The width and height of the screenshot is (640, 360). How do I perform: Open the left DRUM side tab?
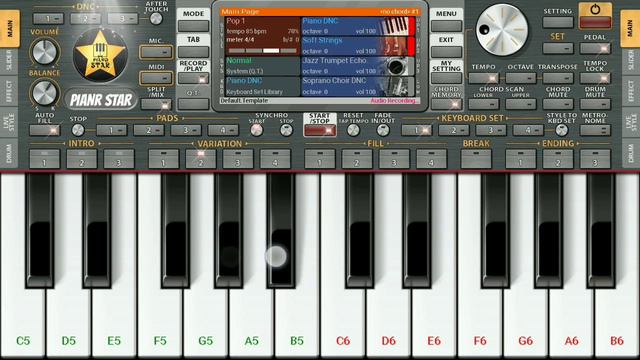click(9, 153)
